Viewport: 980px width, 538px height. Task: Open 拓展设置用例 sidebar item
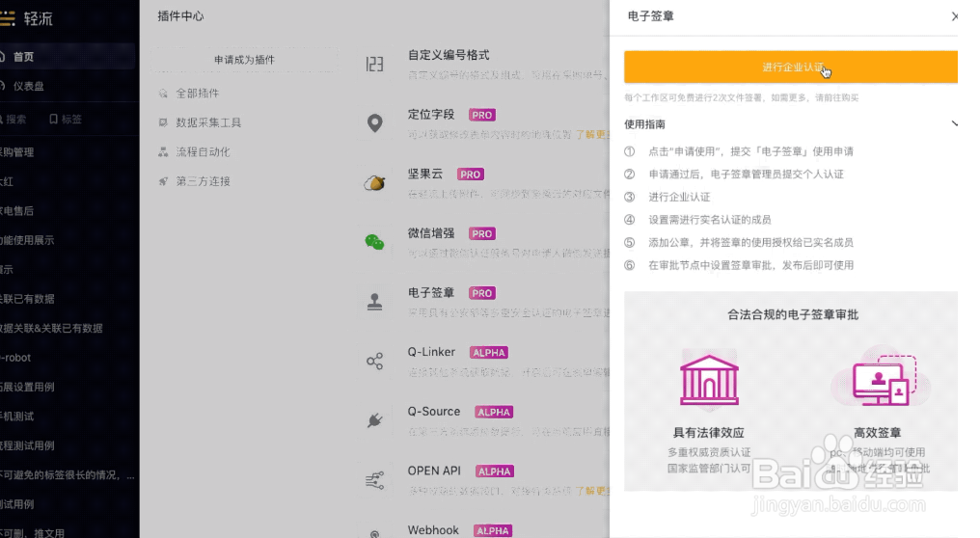click(27, 387)
